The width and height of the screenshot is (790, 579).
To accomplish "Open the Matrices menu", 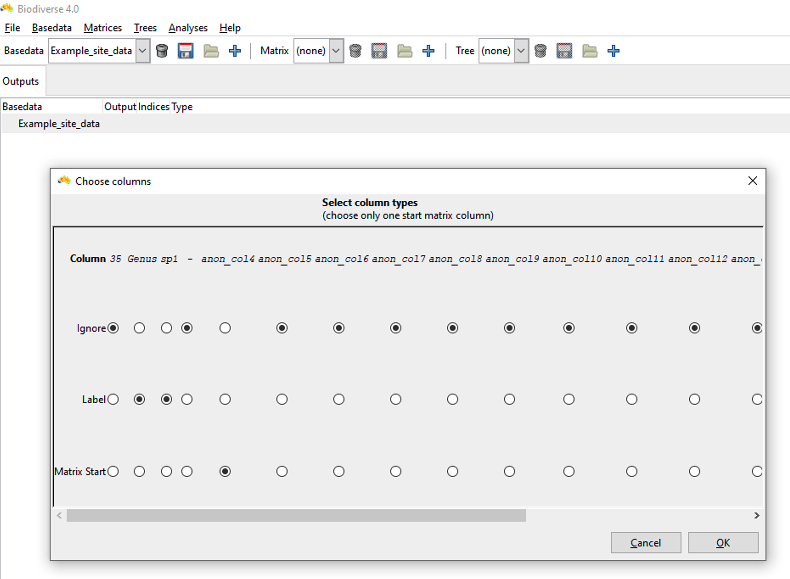I will (103, 28).
